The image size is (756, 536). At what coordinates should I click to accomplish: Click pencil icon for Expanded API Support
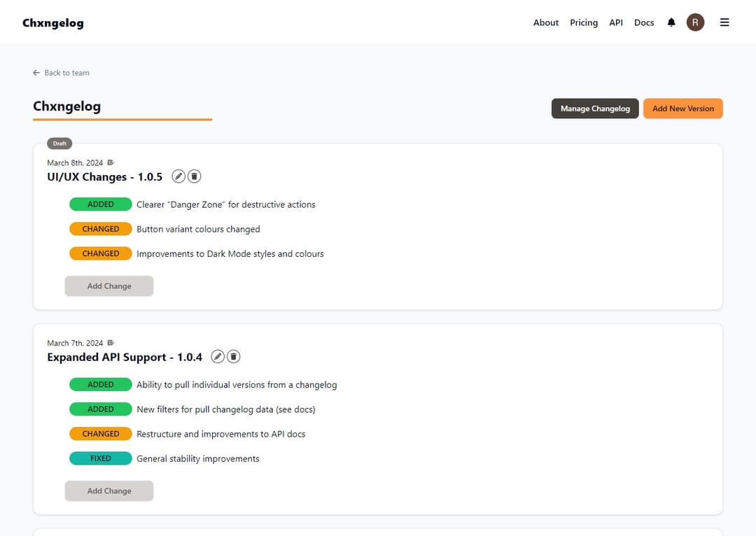point(218,357)
